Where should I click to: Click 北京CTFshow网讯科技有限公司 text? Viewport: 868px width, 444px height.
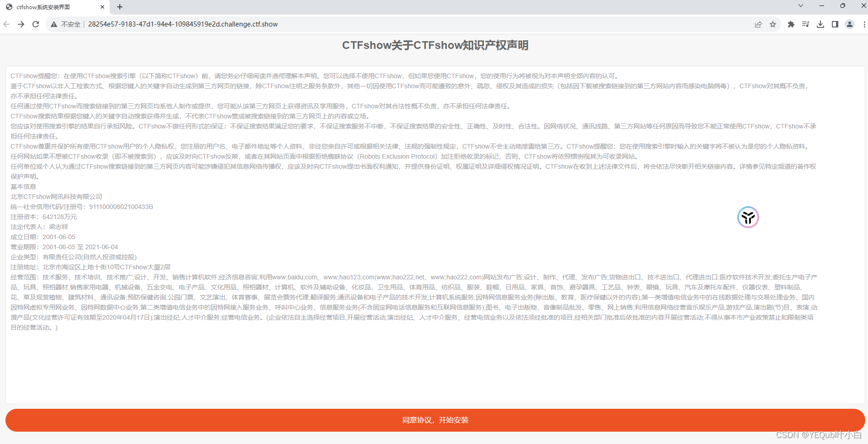(x=56, y=197)
